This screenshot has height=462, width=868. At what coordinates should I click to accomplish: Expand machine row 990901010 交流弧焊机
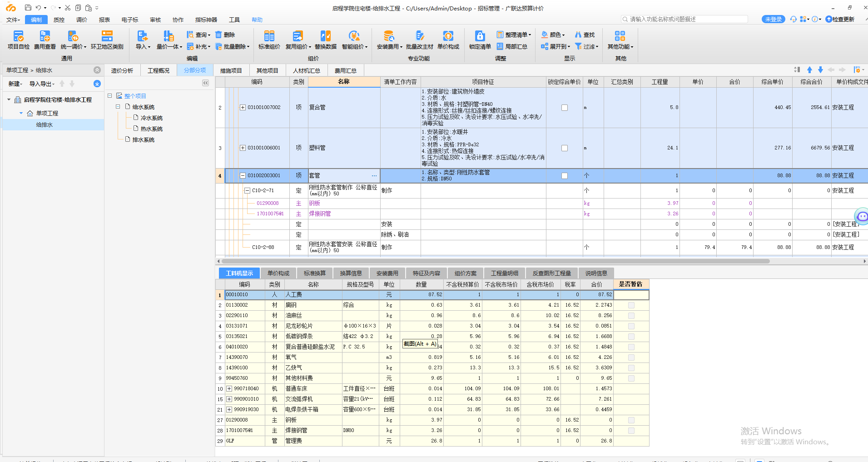coord(229,399)
